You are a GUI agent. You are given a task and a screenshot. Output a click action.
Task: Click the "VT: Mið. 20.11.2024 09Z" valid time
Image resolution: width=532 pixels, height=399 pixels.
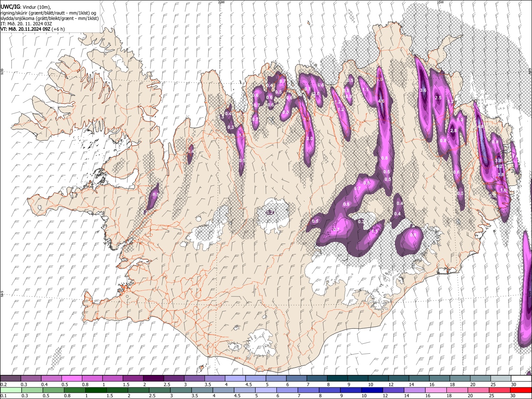point(25,29)
